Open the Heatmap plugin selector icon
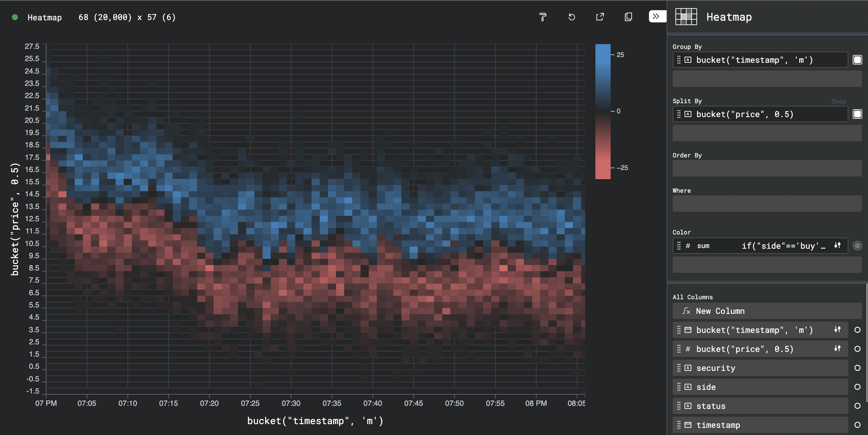The height and width of the screenshot is (435, 868). [x=686, y=17]
